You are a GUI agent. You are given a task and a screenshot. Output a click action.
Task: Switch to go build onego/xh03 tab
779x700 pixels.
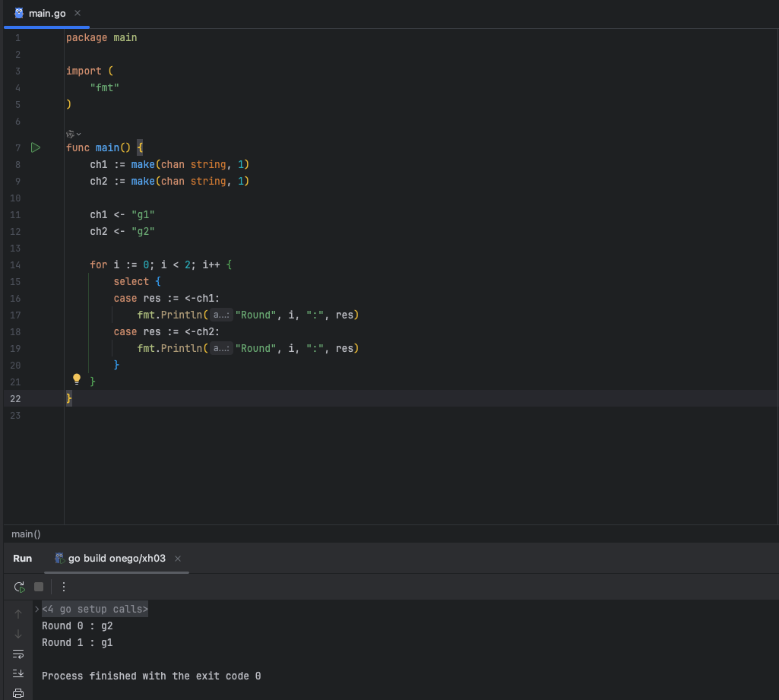pos(109,559)
